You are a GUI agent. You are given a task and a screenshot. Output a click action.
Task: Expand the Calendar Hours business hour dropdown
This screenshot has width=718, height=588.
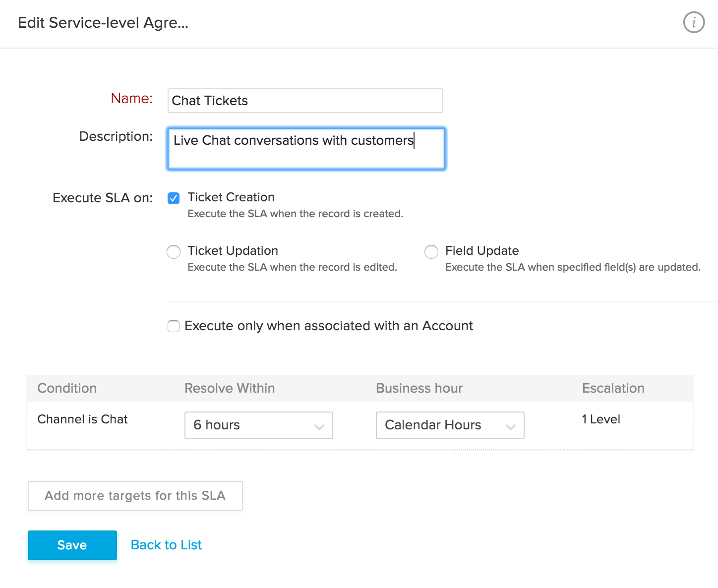coord(449,425)
